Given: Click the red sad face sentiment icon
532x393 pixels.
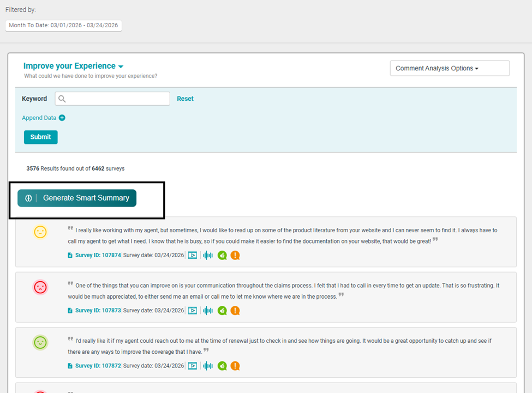Looking at the screenshot, I should tap(40, 287).
